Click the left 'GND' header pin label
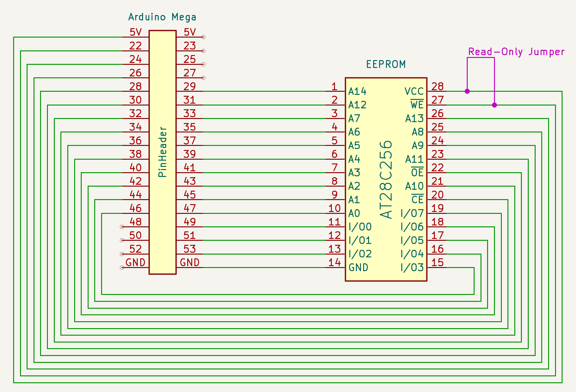The width and height of the screenshot is (576, 392). [136, 262]
